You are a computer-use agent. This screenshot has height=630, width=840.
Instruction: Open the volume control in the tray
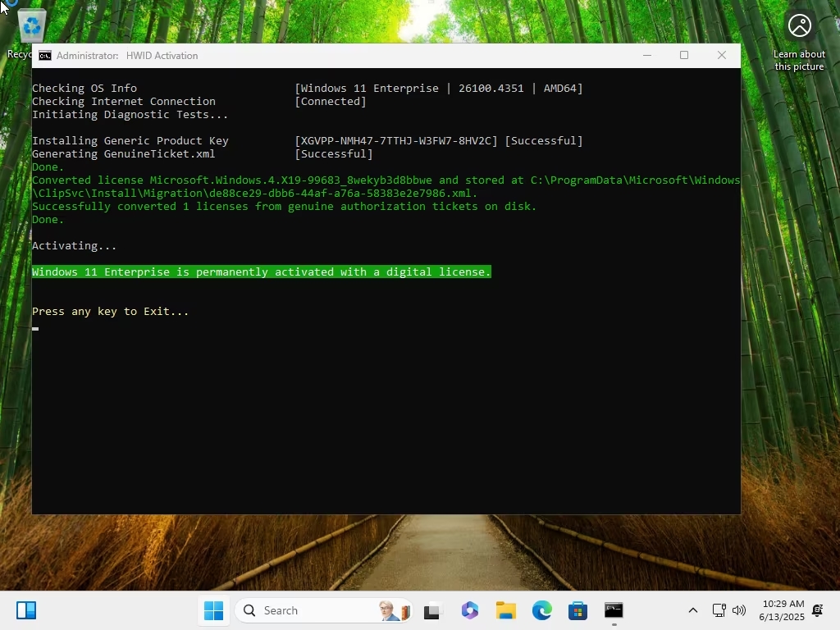click(x=739, y=610)
